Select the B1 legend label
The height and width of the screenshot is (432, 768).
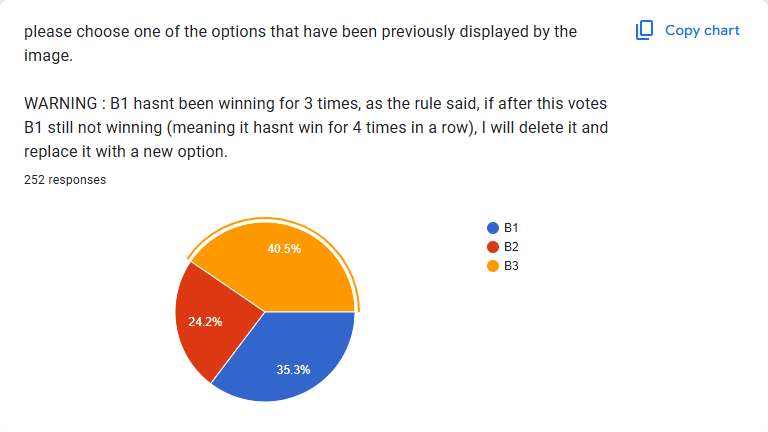point(511,228)
